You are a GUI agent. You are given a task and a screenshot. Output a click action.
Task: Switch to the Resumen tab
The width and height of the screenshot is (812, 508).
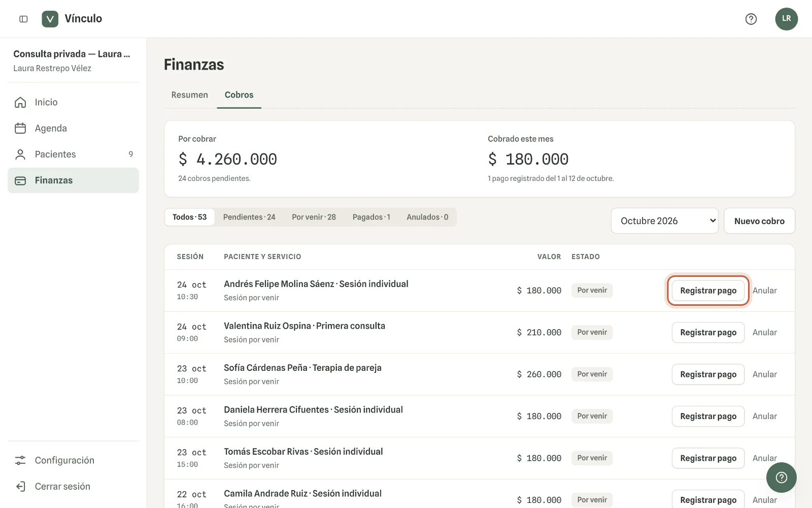pyautogui.click(x=190, y=95)
